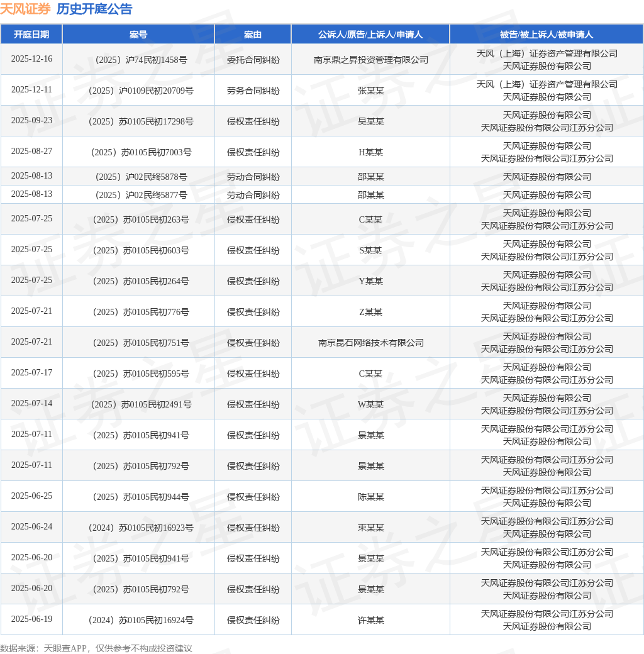Click date 2025-07-21 in the 民初776号 row
Image resolution: width=644 pixels, height=654 pixels.
[x=31, y=311]
